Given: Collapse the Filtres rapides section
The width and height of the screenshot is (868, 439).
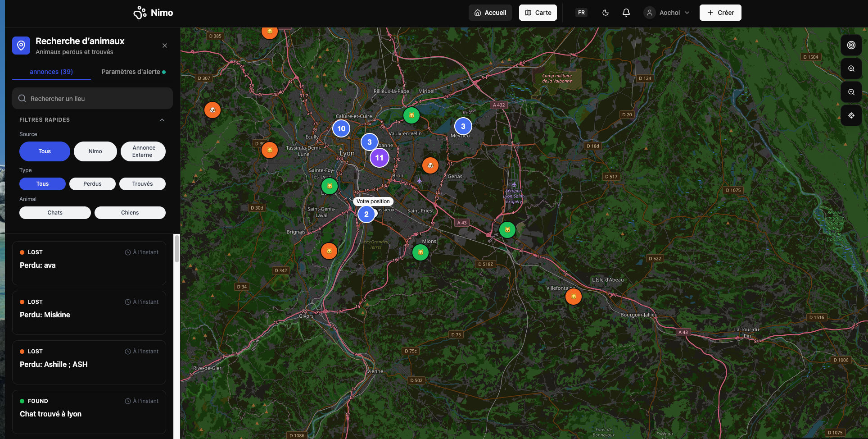Looking at the screenshot, I should coord(162,120).
